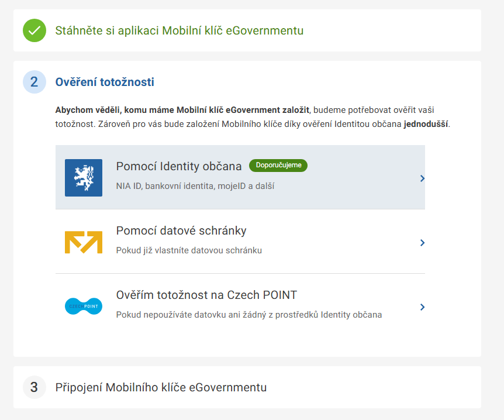
Task: Open chevron arrow for datové schránky option
Action: point(422,242)
